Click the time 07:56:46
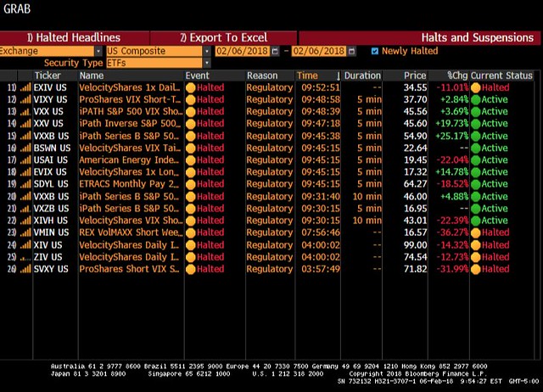The width and height of the screenshot is (543, 392). pos(321,232)
